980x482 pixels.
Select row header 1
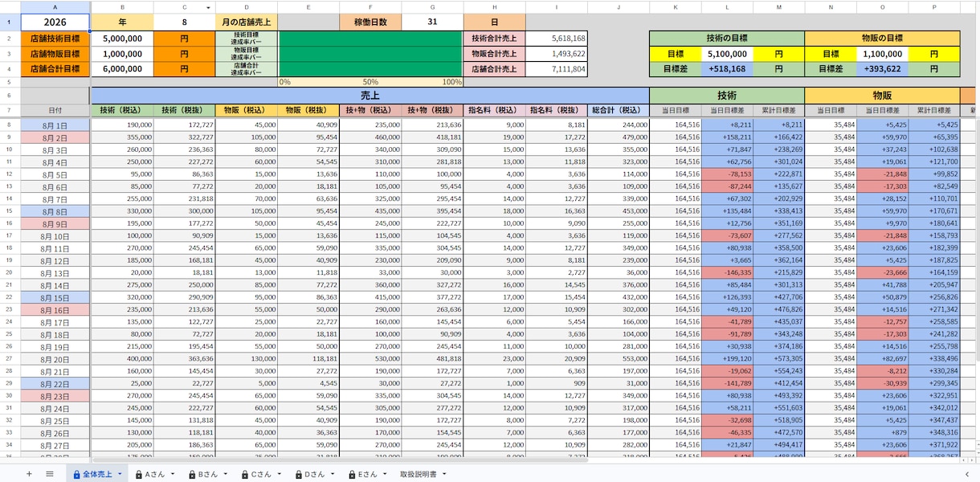(10, 22)
